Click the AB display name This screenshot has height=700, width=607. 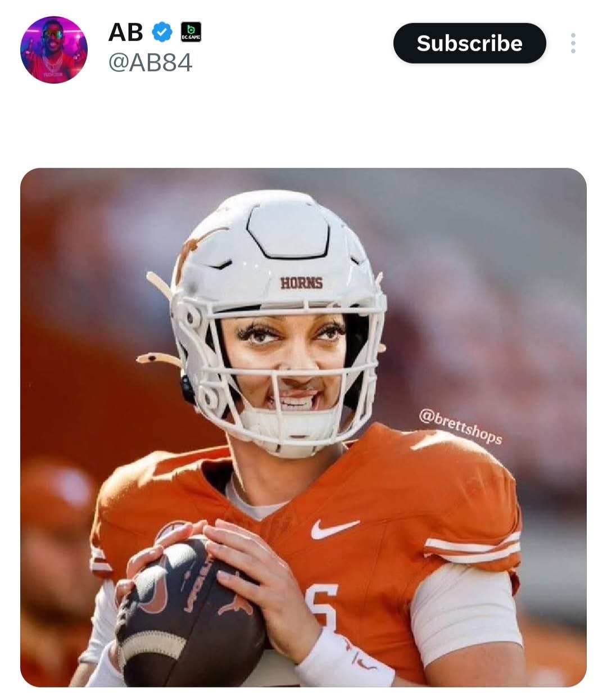click(125, 33)
